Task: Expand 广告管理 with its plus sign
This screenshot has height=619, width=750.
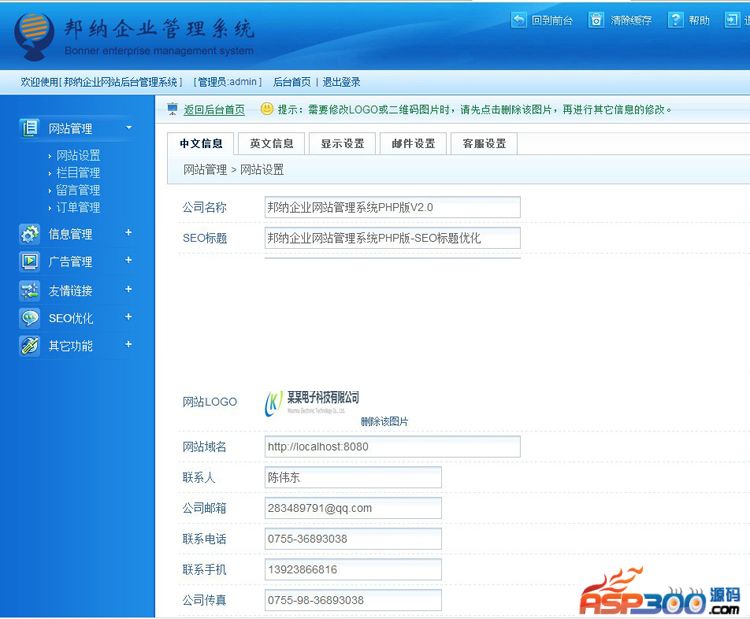Action: point(128,260)
